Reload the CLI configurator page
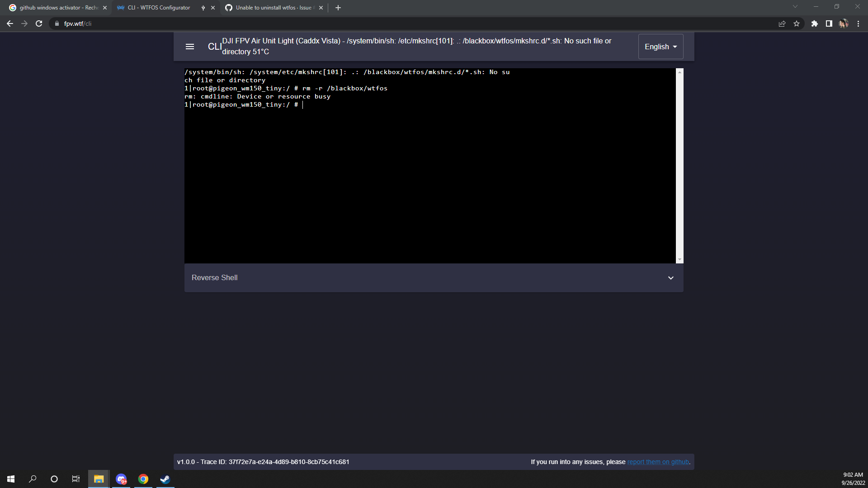This screenshot has width=868, height=488. pos(39,23)
